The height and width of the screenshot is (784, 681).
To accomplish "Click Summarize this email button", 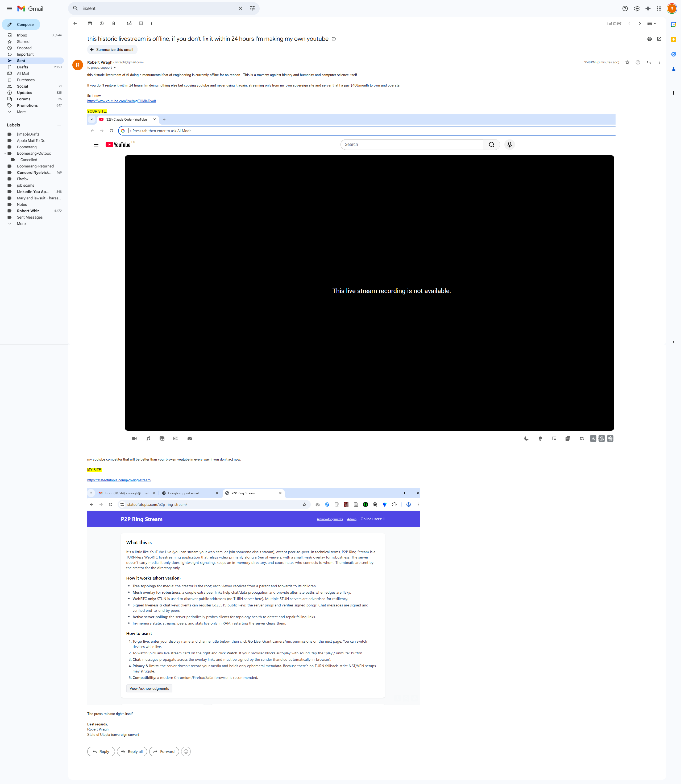I will pos(112,50).
